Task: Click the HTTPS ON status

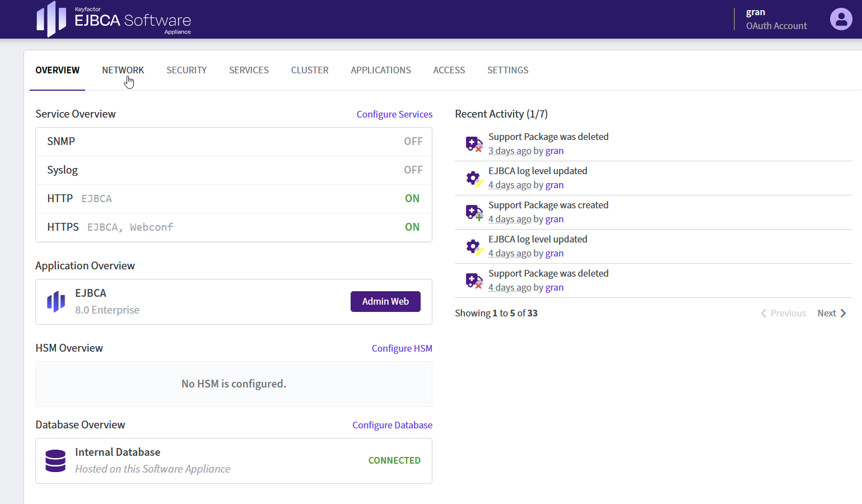Action: 412,227
